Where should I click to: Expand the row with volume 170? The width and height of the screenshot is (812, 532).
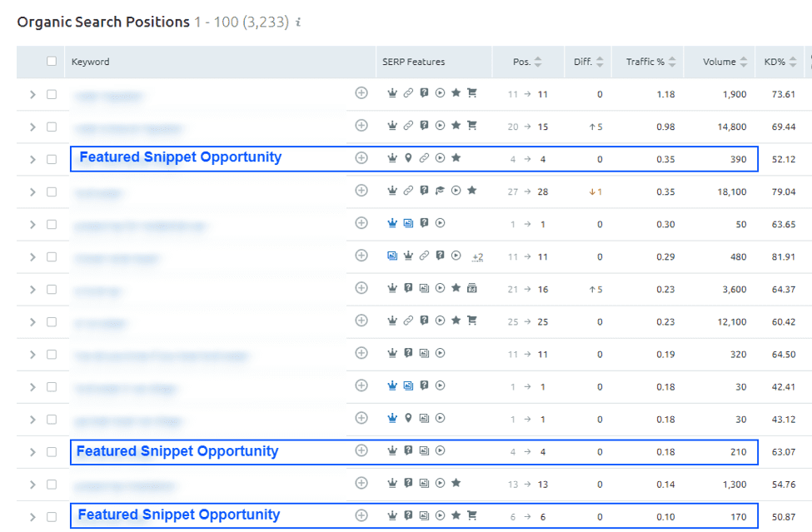coord(32,517)
